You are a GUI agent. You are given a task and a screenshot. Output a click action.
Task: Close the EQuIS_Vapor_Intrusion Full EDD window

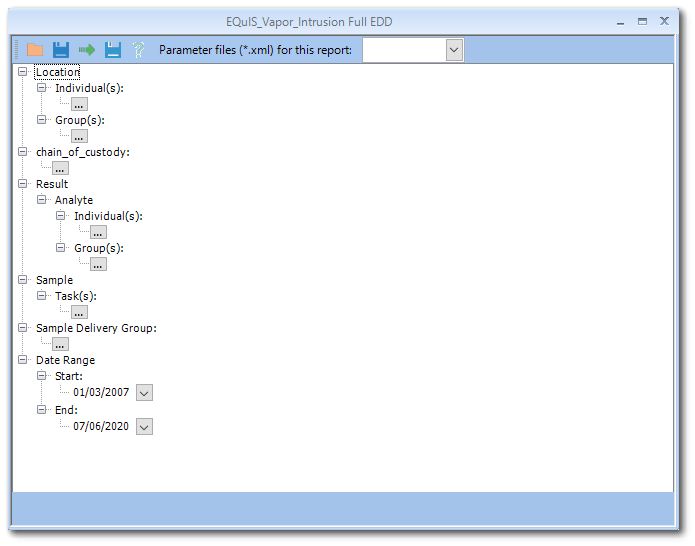pyautogui.click(x=664, y=21)
